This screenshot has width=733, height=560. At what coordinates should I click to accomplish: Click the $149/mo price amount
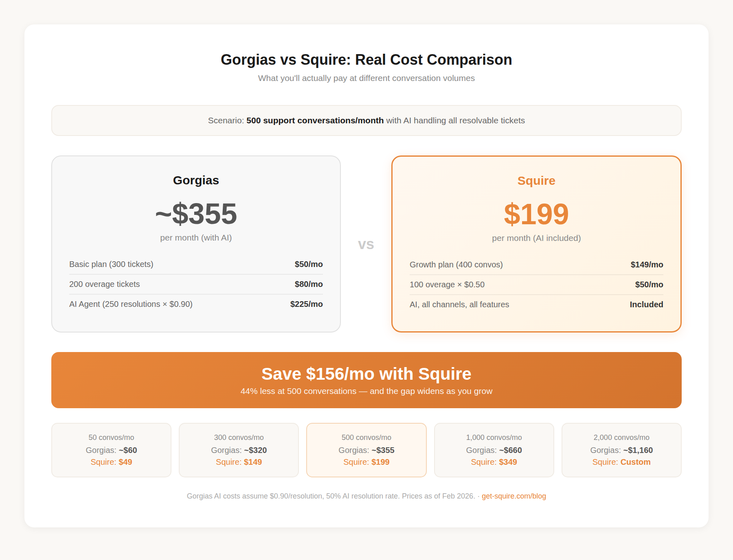647,265
